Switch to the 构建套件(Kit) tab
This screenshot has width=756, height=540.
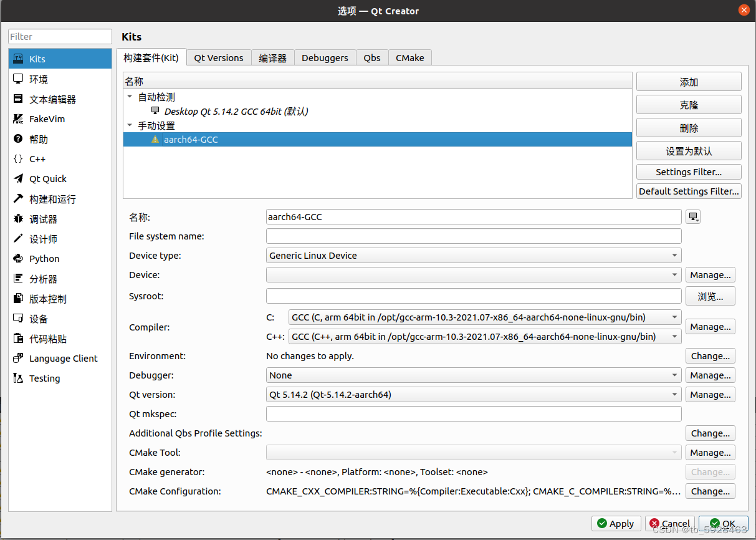coord(151,57)
